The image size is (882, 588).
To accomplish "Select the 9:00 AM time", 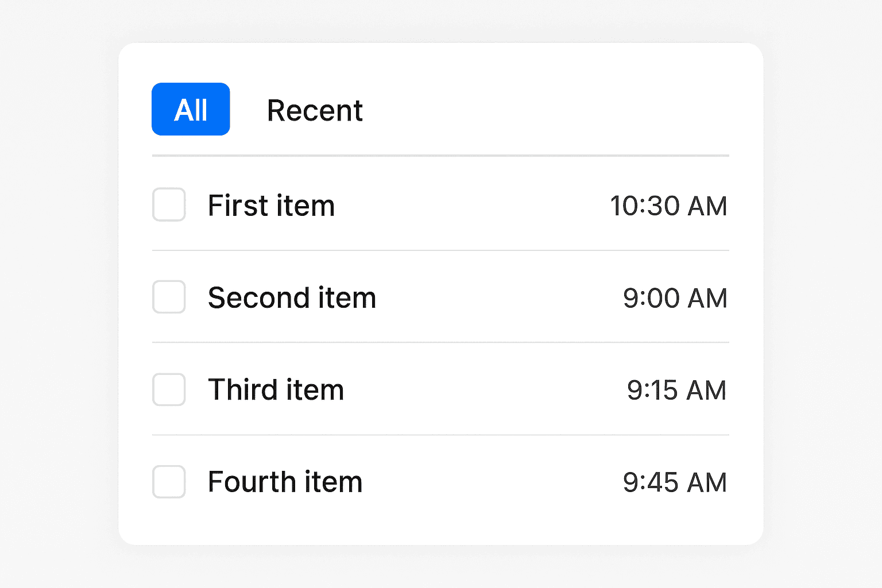I will [675, 298].
